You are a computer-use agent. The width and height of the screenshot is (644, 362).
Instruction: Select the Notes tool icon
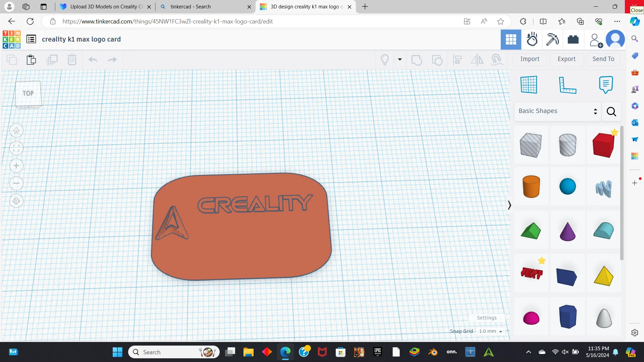click(606, 84)
